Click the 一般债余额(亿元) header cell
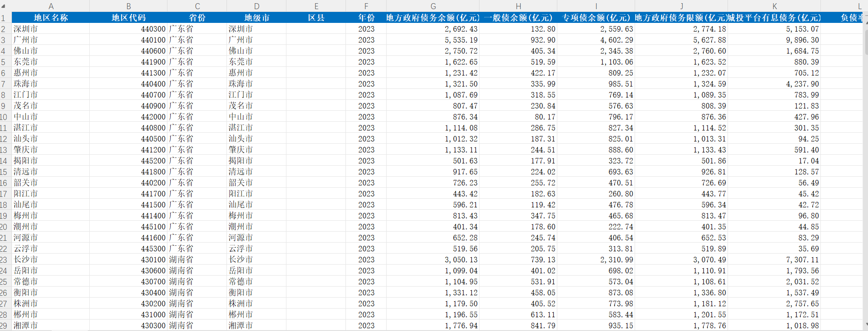Image resolution: width=868 pixels, height=331 pixels. pyautogui.click(x=518, y=18)
